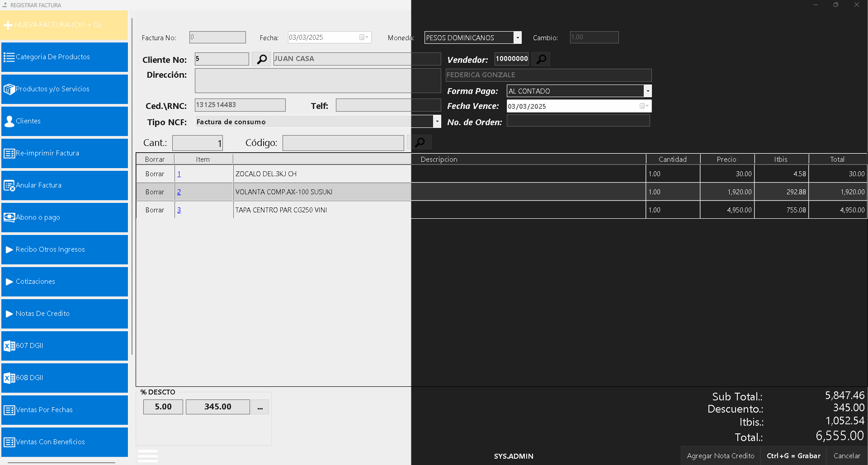
Task: Click item link 2 for Volanta row
Action: click(179, 192)
